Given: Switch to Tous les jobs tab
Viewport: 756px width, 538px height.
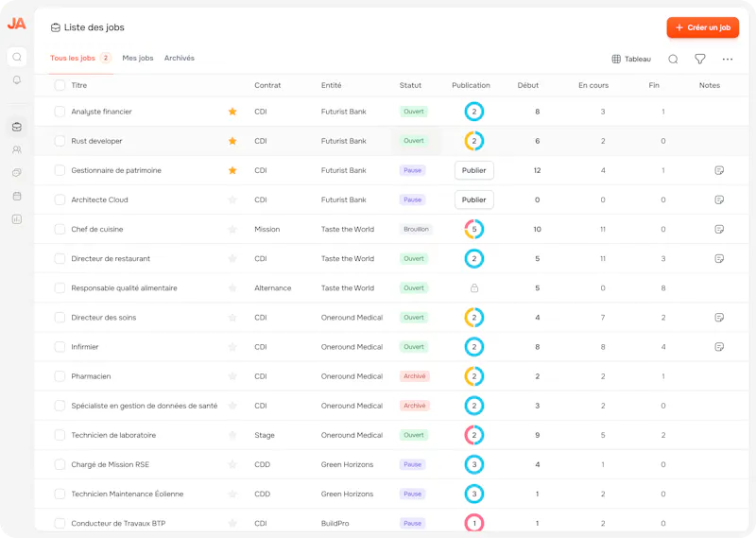Looking at the screenshot, I should click(x=80, y=58).
